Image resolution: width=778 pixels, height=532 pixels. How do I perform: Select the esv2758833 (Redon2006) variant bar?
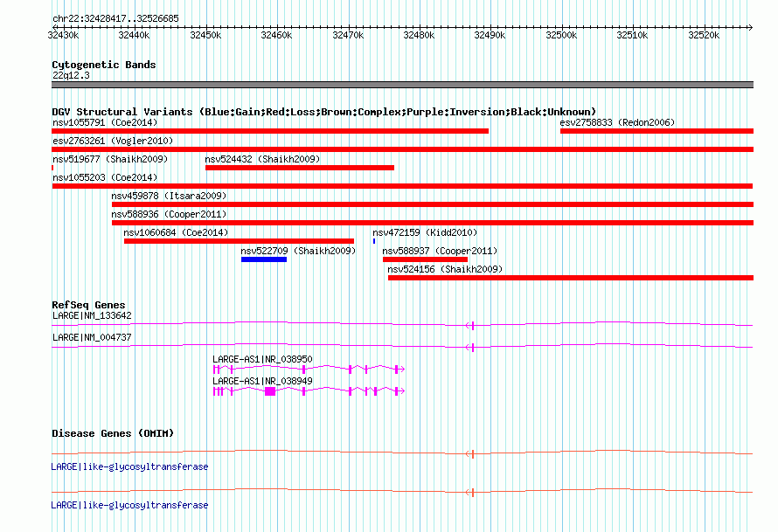tap(657, 131)
